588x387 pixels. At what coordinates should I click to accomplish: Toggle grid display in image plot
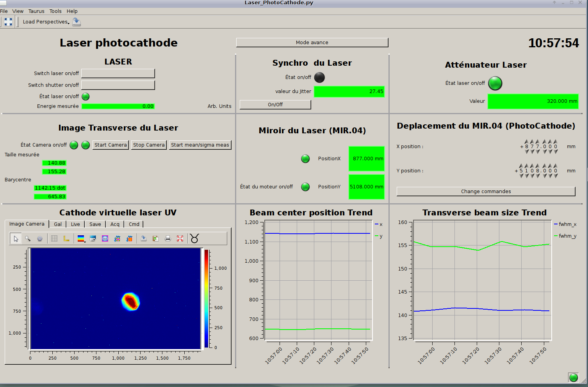tap(54, 238)
